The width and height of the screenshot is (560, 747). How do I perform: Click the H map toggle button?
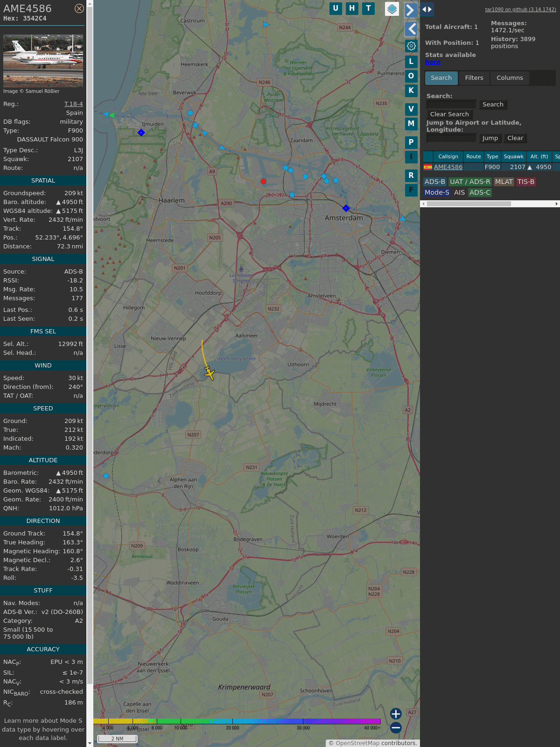click(x=352, y=8)
